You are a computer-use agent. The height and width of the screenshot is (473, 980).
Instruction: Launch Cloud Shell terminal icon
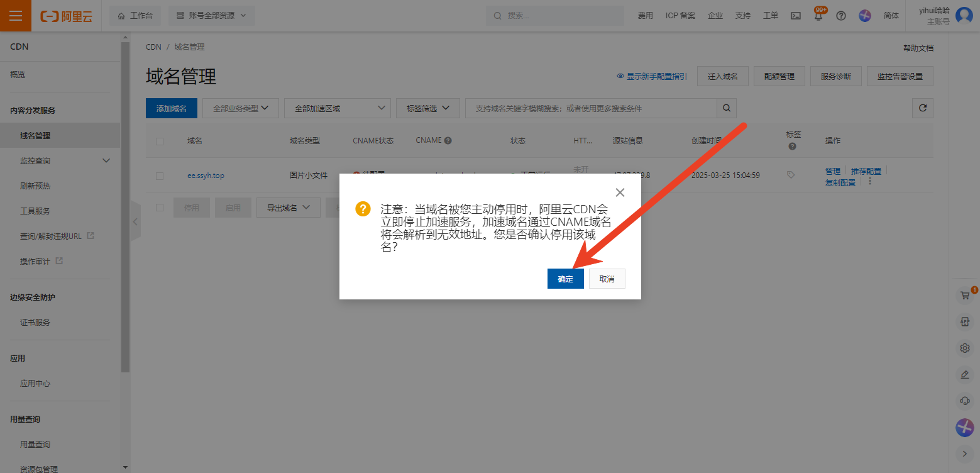pyautogui.click(x=796, y=16)
